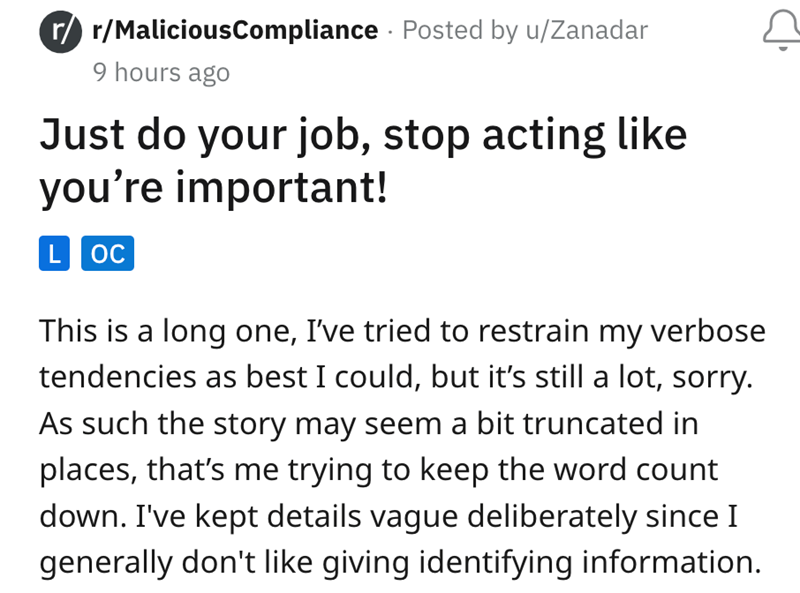Click the blue "L" flair tag
800x593 pixels.
click(54, 254)
